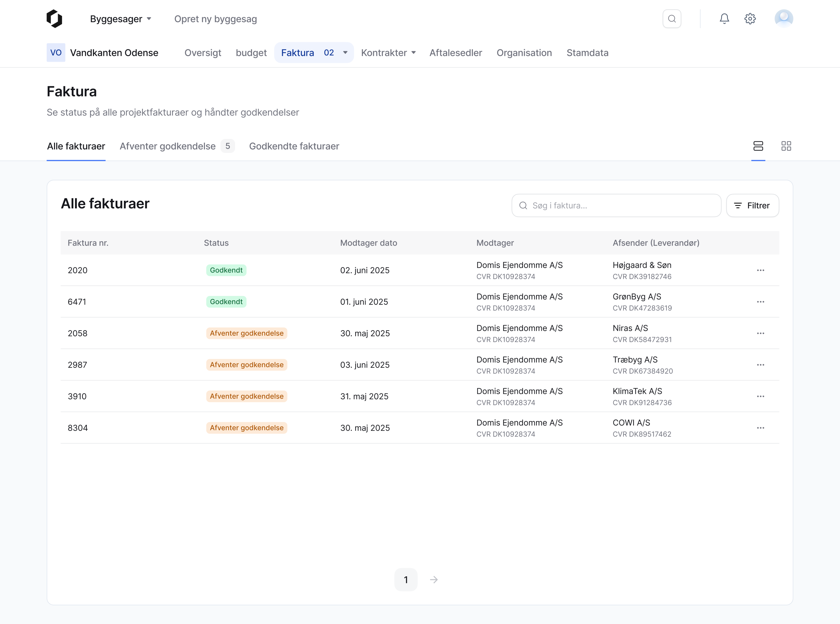The height and width of the screenshot is (624, 840).
Task: Switch to grid view layout
Action: click(x=786, y=146)
